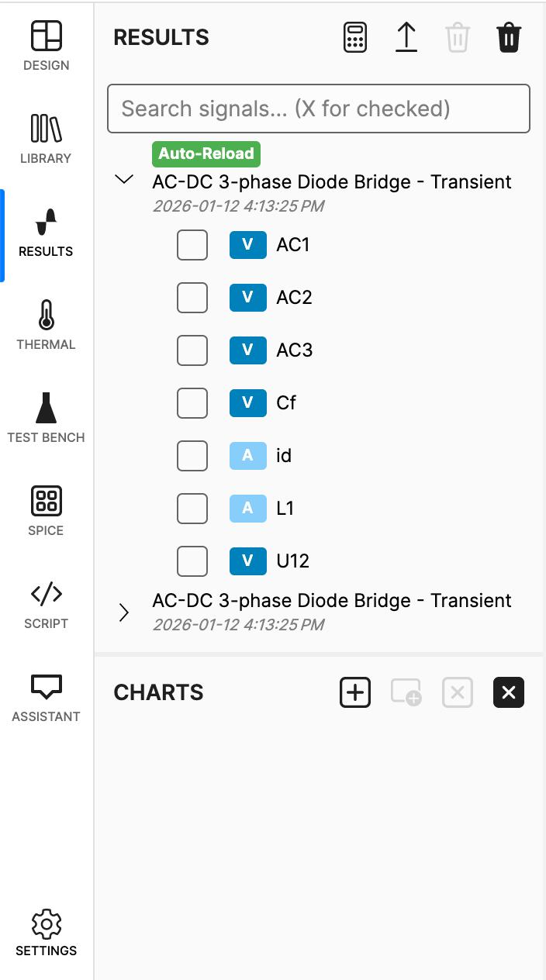Open the TEST BENCH panel
Screen dimensions: 546x980
[x=46, y=416]
